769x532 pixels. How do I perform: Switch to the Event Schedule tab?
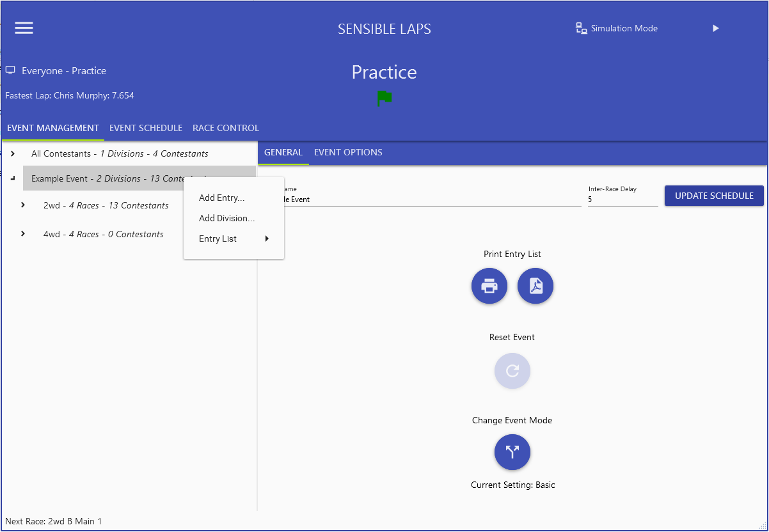tap(146, 128)
